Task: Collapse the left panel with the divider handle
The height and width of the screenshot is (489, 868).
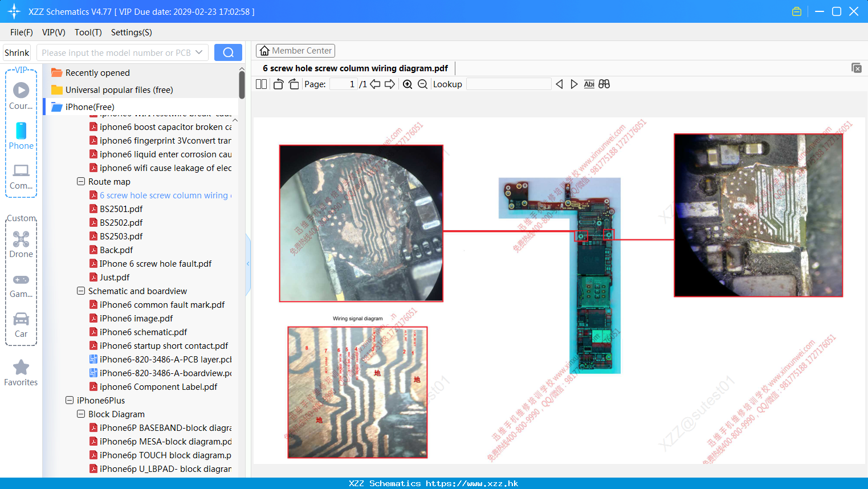Action: (x=248, y=264)
